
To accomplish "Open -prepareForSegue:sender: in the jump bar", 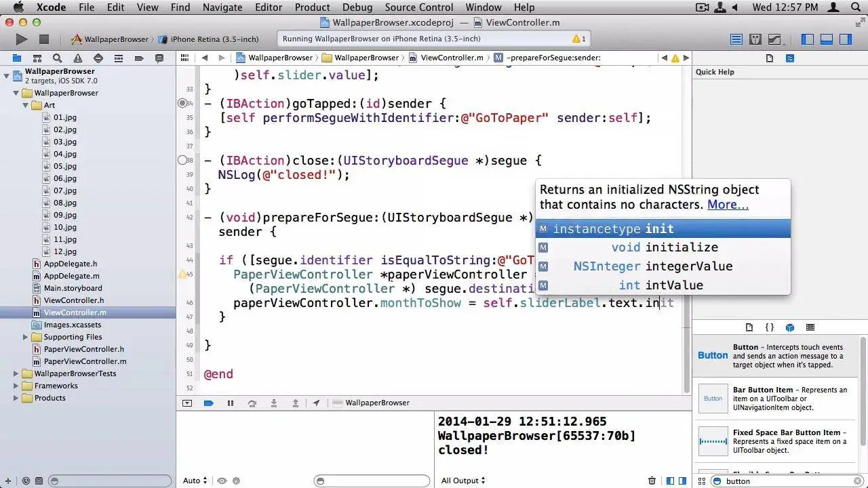I will point(548,58).
